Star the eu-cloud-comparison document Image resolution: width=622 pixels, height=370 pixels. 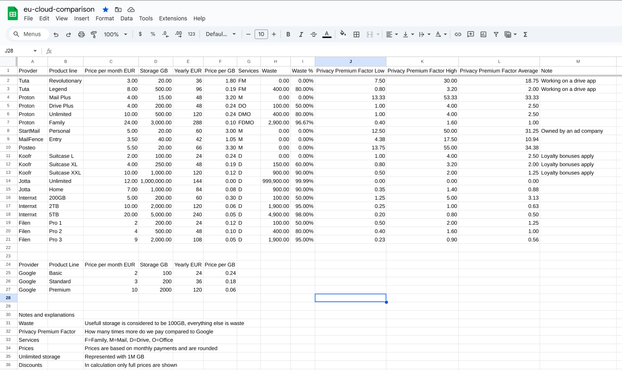tap(105, 10)
